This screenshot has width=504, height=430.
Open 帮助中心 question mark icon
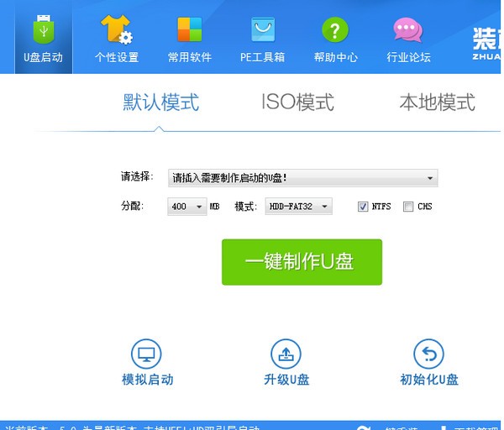(x=335, y=30)
